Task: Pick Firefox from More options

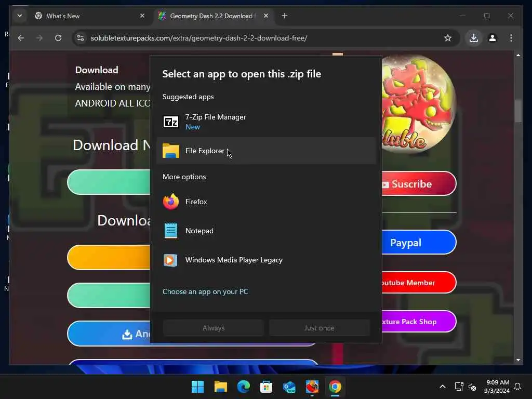Action: tap(267, 202)
